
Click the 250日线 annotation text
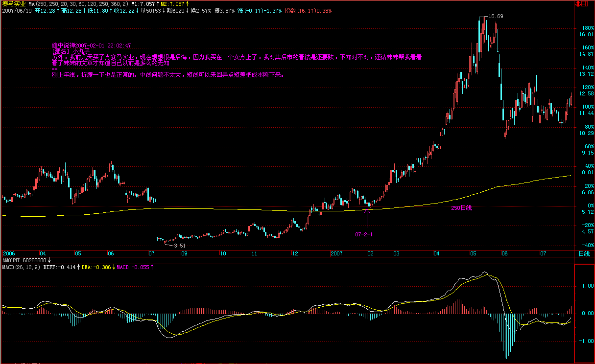461,208
